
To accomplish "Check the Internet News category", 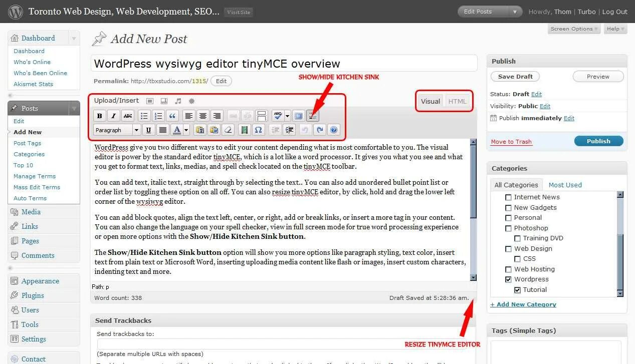I will (509, 197).
